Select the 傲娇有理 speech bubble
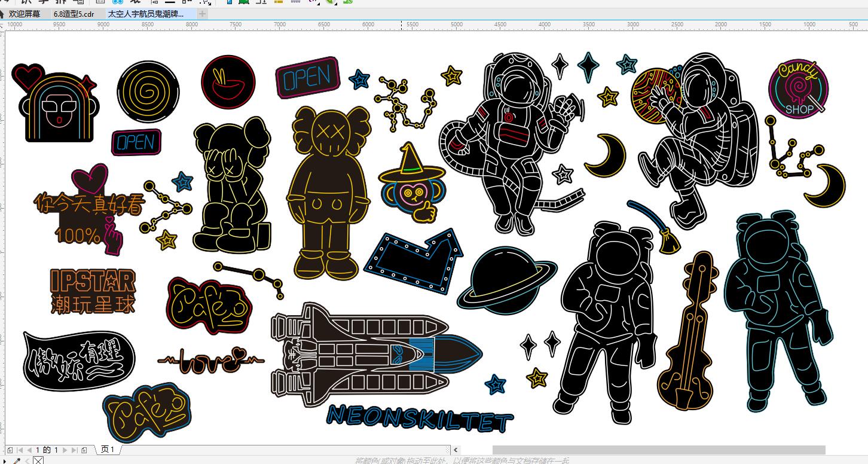The width and height of the screenshot is (868, 464). click(79, 361)
